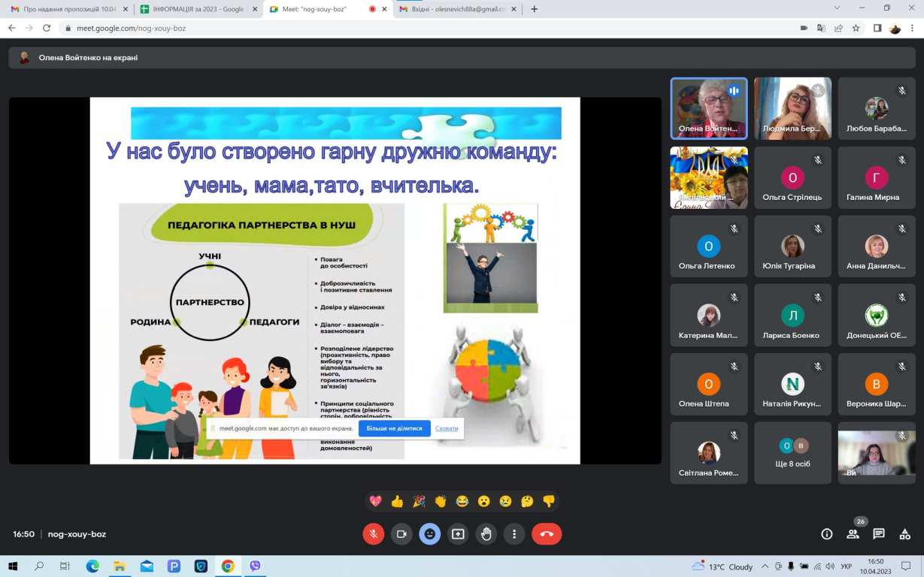Send the thumbs down reaction
The height and width of the screenshot is (577, 924).
click(x=549, y=501)
